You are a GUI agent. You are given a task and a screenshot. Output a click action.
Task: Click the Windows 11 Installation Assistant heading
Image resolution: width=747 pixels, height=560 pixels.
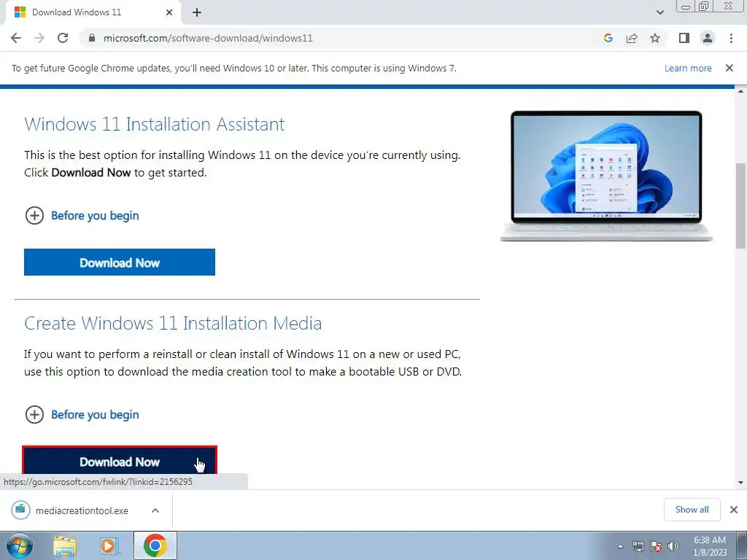[x=155, y=124]
